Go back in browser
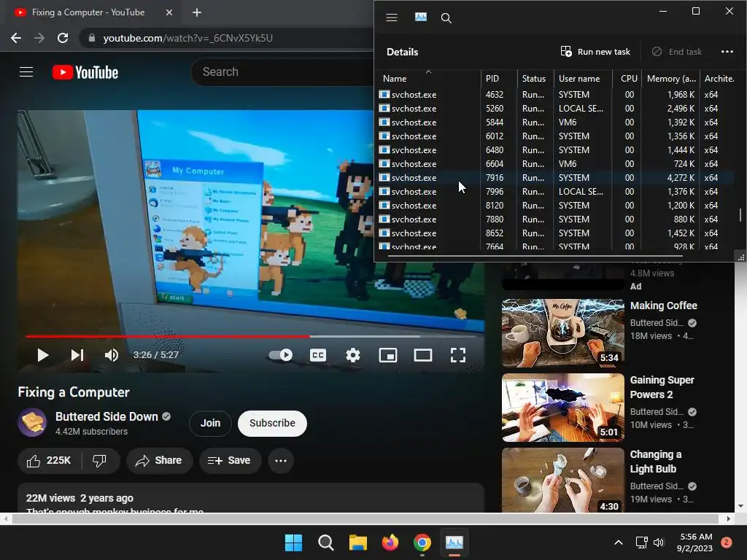This screenshot has width=747, height=560. click(16, 38)
